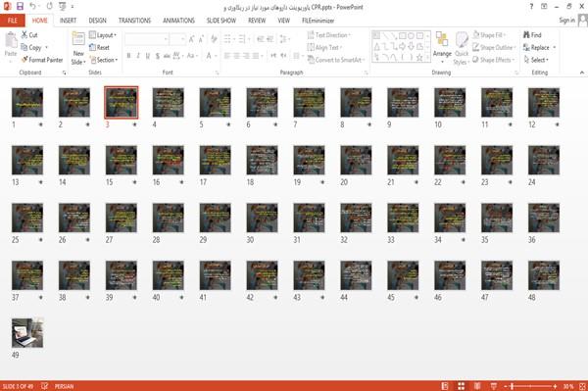Click Convert to SmartArt button
This screenshot has height=391, width=588.
coord(336,60)
